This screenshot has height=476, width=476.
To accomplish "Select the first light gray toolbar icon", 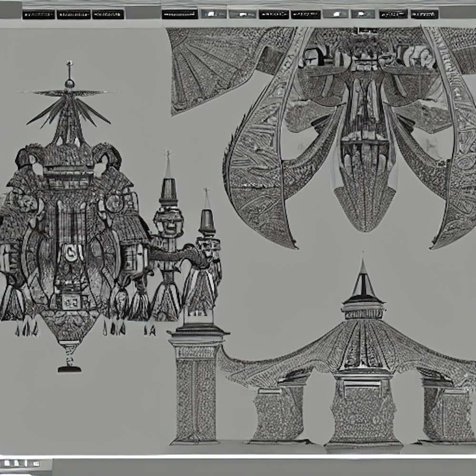I will [x=214, y=14].
